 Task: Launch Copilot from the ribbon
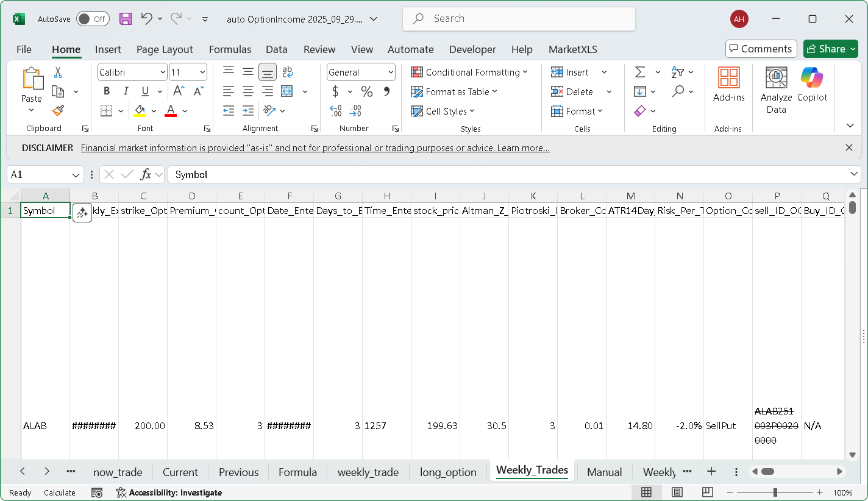click(813, 89)
